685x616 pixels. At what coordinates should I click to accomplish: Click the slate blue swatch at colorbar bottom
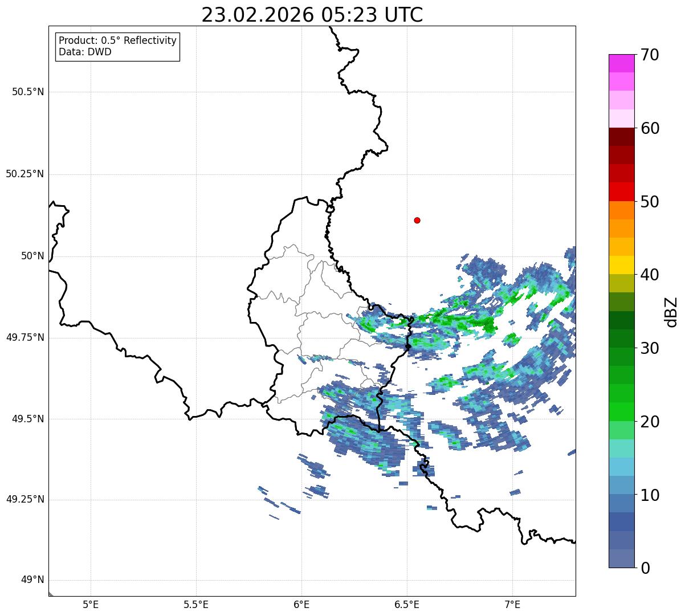[622, 558]
